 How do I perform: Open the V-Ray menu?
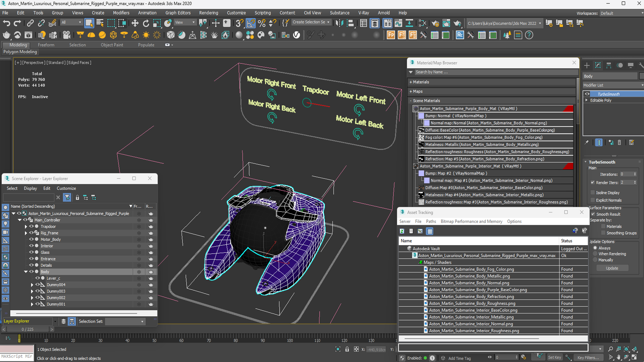[363, 13]
